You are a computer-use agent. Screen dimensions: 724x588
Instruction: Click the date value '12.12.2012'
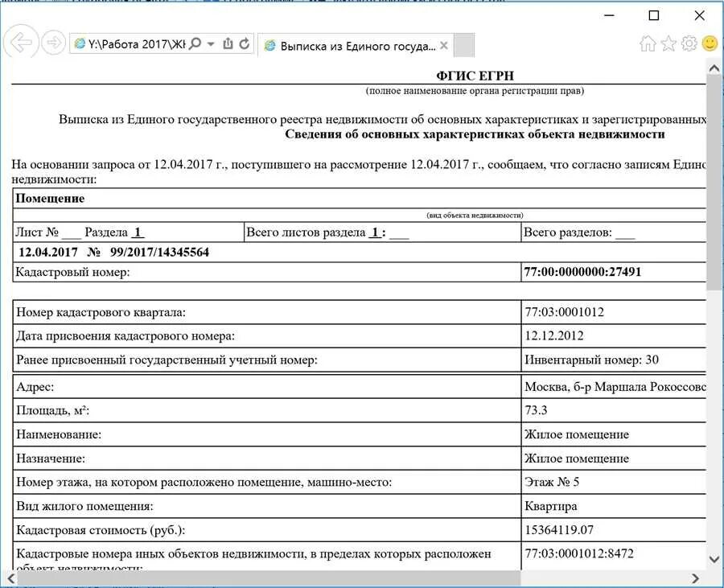pos(554,335)
